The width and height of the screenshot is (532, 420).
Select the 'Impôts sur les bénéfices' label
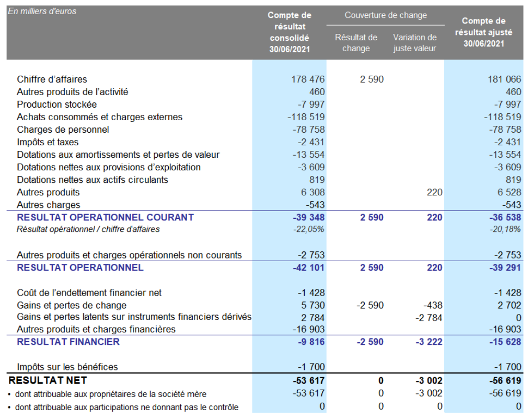[67, 367]
